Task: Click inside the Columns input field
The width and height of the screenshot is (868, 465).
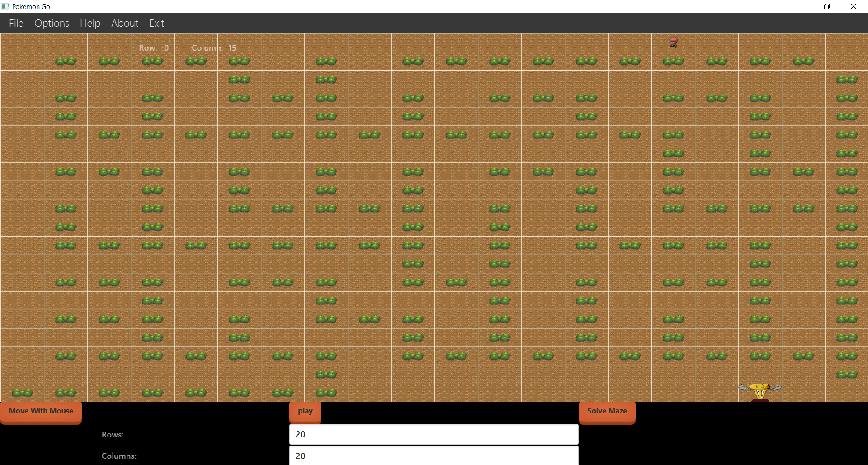Action: (x=433, y=456)
